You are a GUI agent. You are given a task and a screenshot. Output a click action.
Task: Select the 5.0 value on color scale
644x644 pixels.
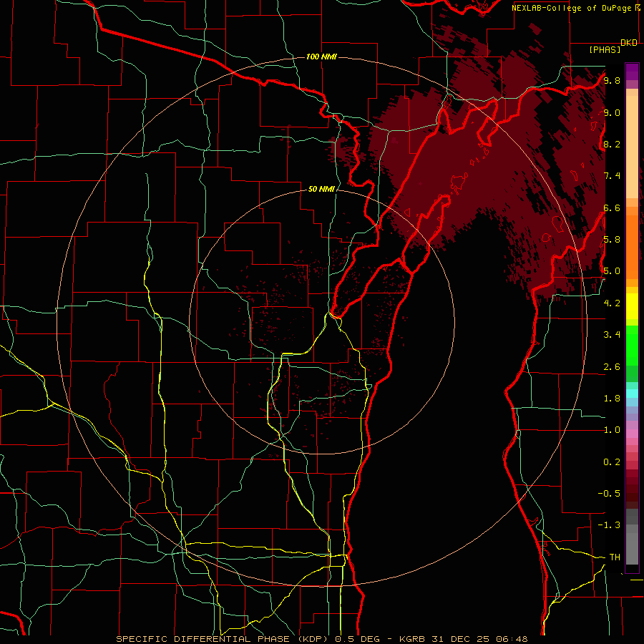click(x=612, y=271)
